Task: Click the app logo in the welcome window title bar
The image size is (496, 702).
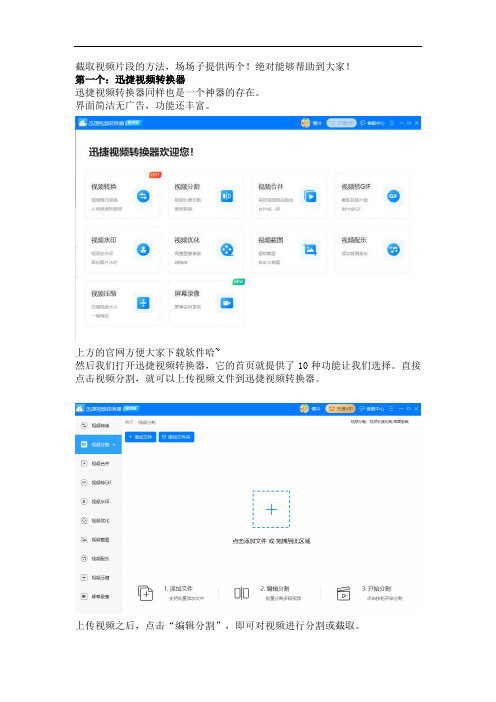Action: click(x=82, y=123)
